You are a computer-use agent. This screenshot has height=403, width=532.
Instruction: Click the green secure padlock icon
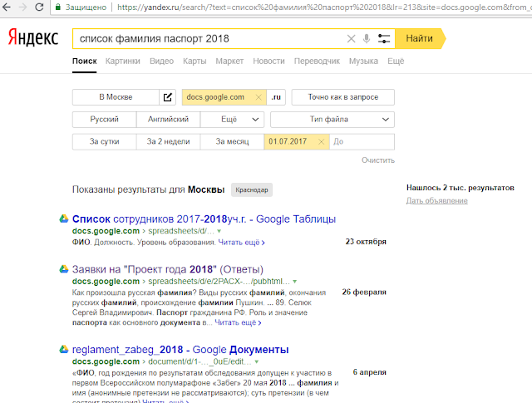pos(58,7)
